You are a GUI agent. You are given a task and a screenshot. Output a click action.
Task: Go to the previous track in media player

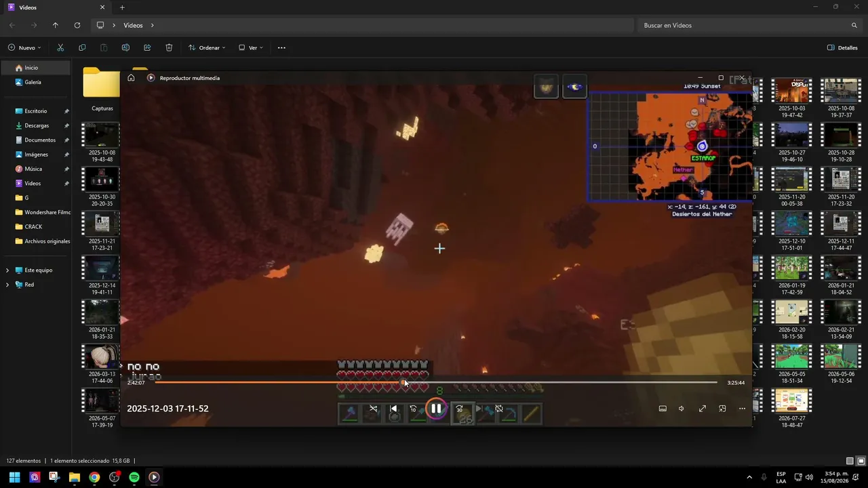coord(393,409)
